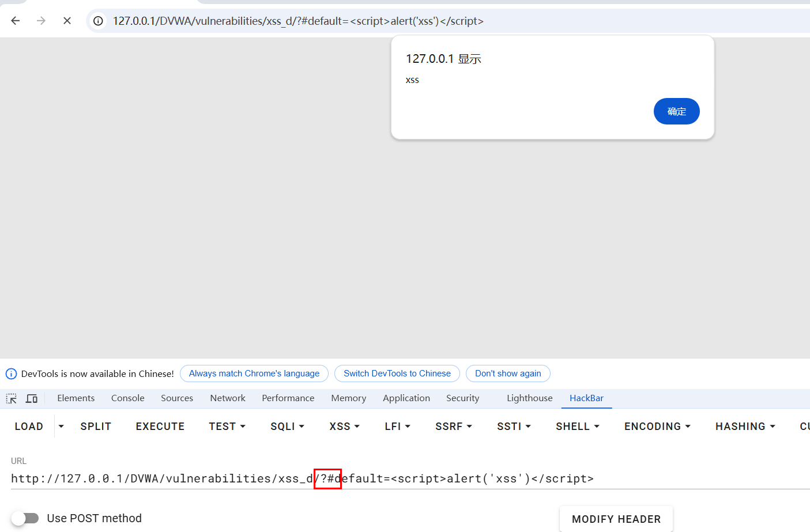This screenshot has width=810, height=532.
Task: Click HackBar SPLIT button
Action: (x=96, y=427)
